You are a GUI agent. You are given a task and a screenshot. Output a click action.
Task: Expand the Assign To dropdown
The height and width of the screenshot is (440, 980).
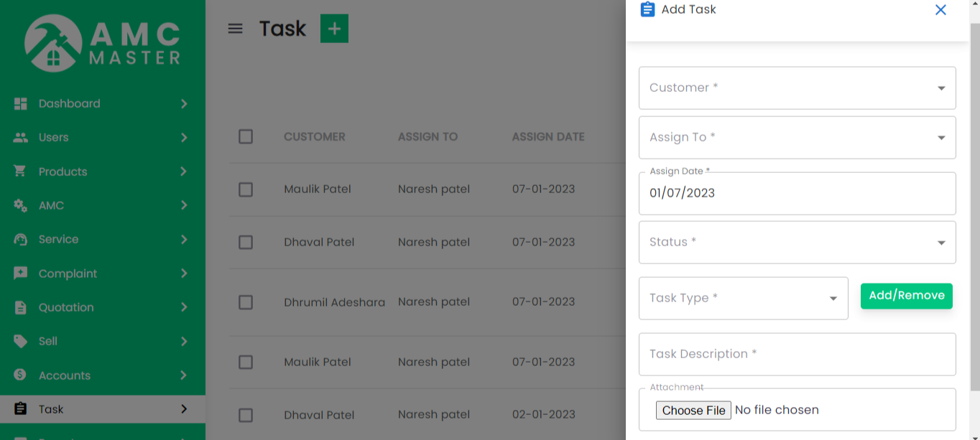[797, 138]
